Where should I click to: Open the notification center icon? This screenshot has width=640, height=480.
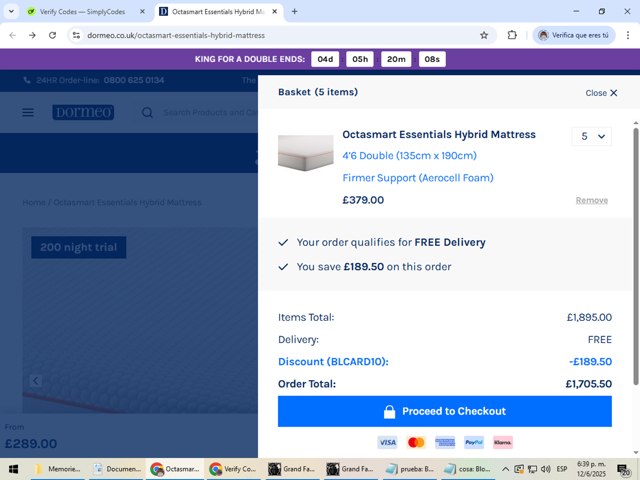point(623,470)
